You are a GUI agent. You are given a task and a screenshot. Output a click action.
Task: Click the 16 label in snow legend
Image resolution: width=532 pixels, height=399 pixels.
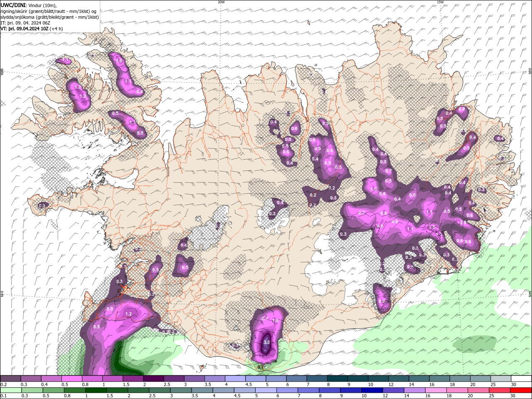(x=432, y=384)
